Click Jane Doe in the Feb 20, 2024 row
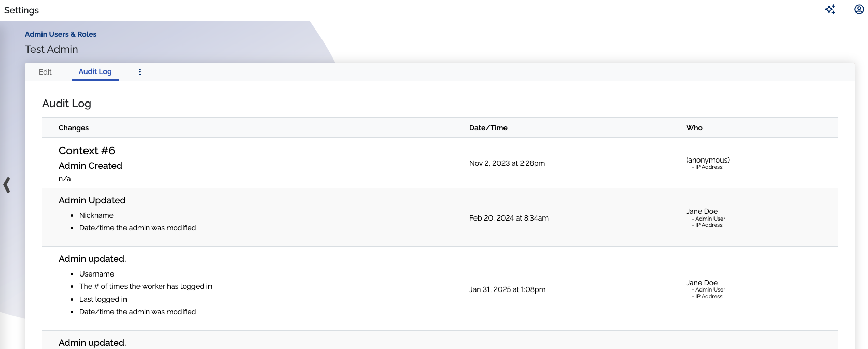 pyautogui.click(x=702, y=211)
